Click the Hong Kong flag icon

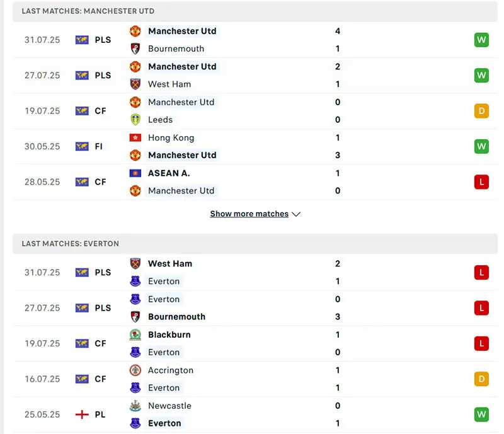135,137
